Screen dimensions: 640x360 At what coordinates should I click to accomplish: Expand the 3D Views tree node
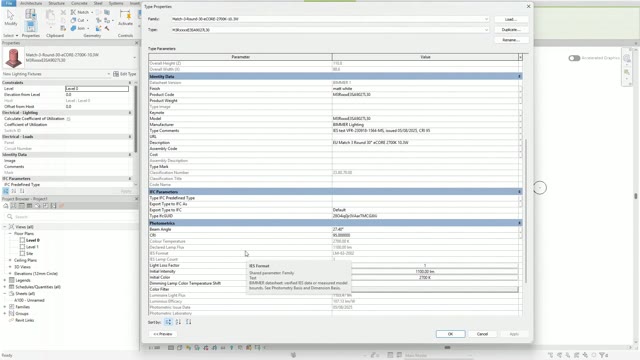click(x=10, y=267)
